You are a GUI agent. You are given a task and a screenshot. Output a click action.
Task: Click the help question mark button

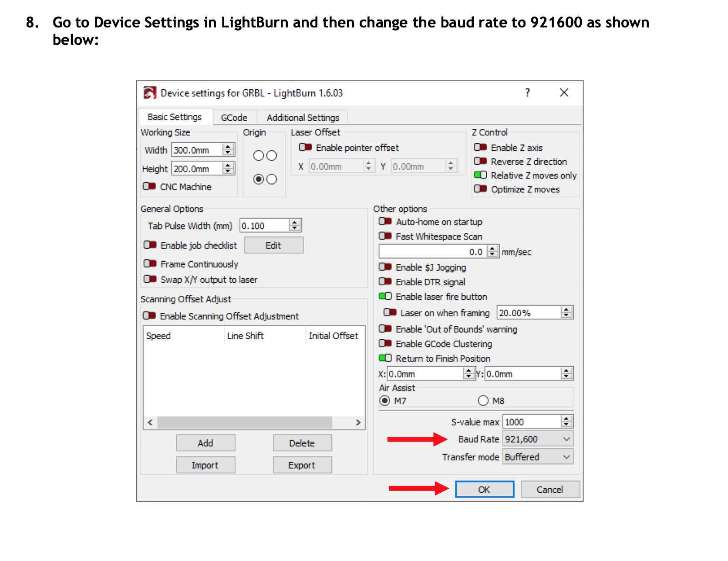pyautogui.click(x=528, y=93)
